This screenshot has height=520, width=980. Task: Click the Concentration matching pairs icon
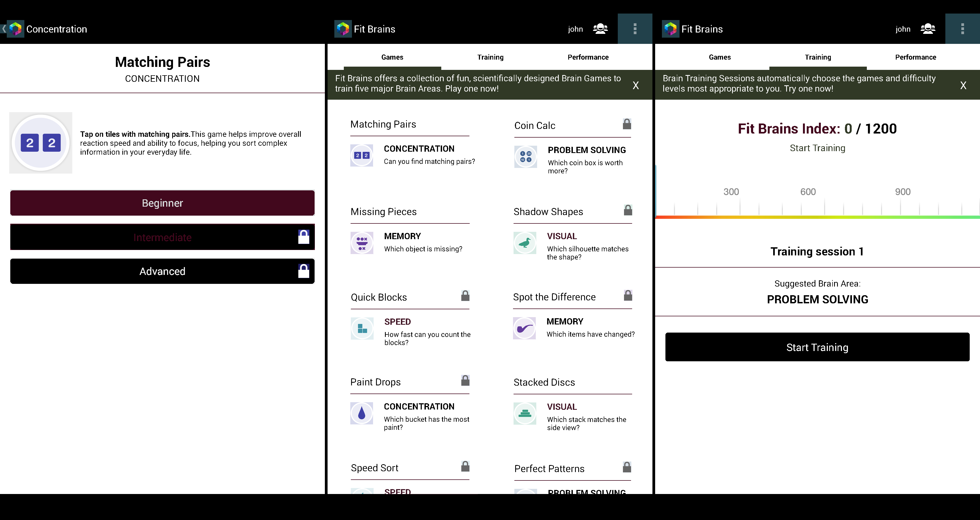pos(361,154)
